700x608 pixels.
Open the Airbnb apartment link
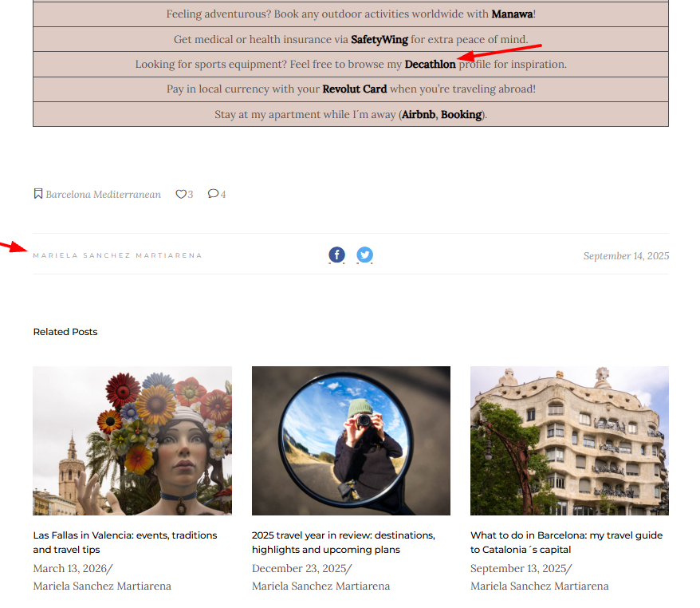pyautogui.click(x=419, y=115)
